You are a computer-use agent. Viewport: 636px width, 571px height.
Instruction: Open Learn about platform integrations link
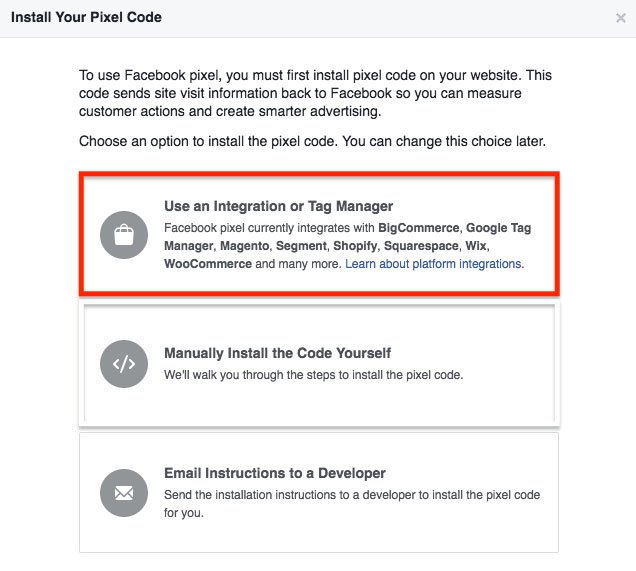click(434, 264)
